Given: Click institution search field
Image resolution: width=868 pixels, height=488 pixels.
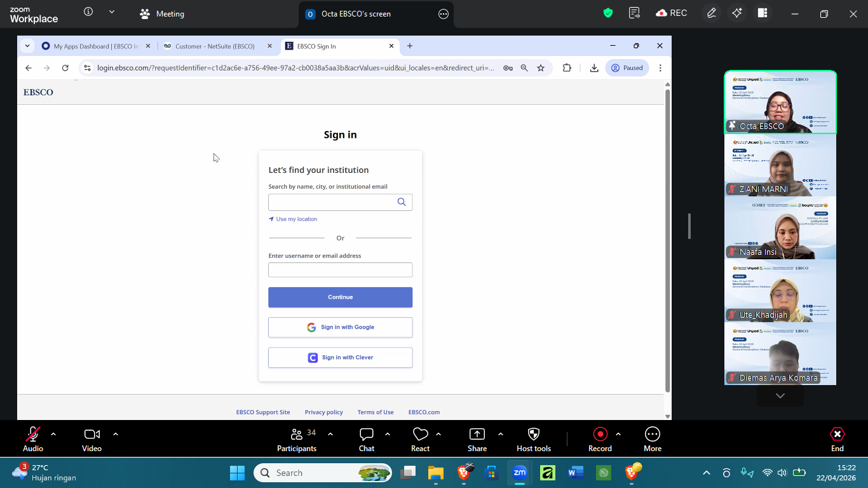Looking at the screenshot, I should coord(340,202).
